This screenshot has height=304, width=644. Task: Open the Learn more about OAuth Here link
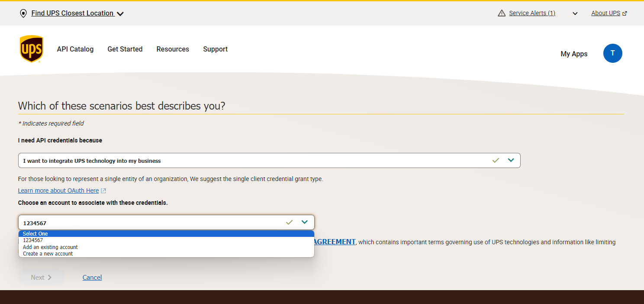pyautogui.click(x=58, y=190)
